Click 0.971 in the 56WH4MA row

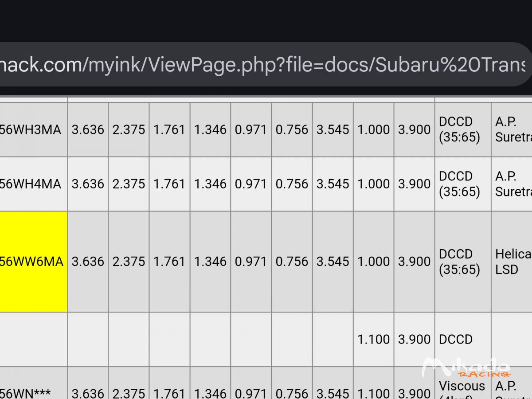pos(251,184)
